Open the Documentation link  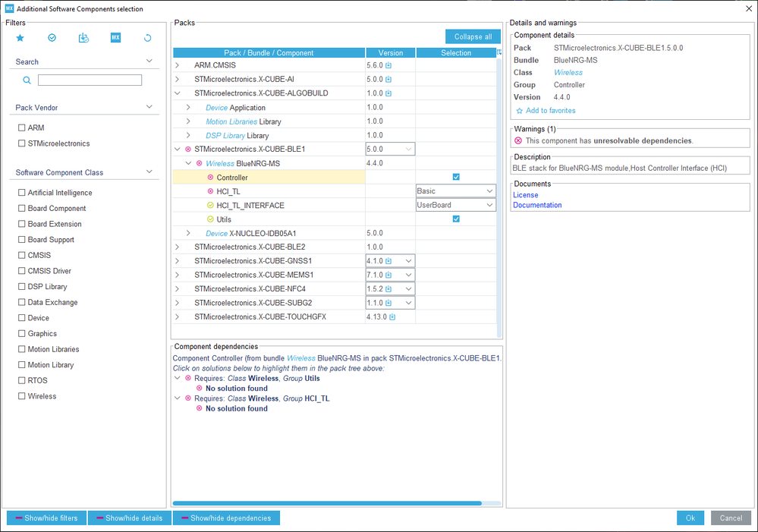point(537,205)
